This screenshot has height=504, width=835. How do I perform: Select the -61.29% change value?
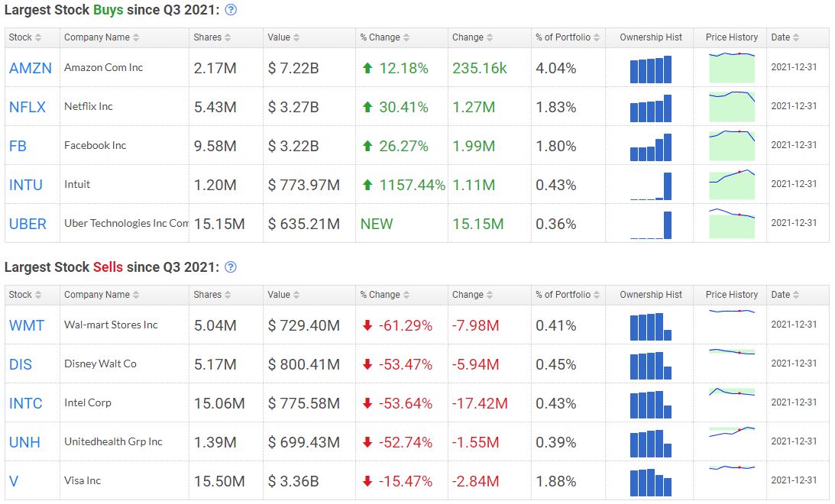click(405, 325)
